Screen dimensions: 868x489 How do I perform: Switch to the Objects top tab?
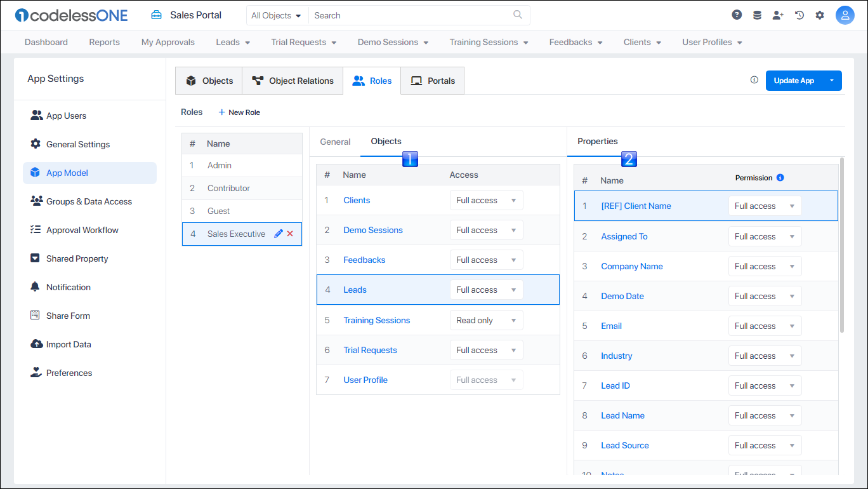[x=209, y=81]
